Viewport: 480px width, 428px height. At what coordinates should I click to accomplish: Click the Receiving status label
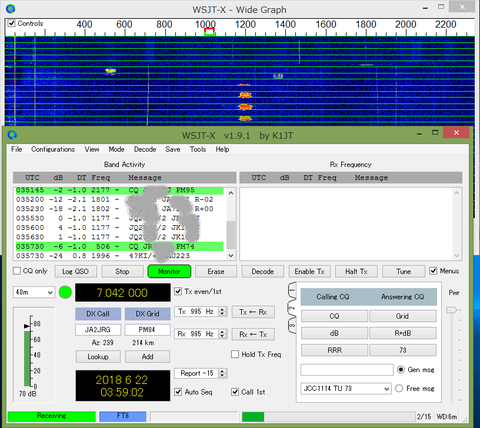point(52,416)
